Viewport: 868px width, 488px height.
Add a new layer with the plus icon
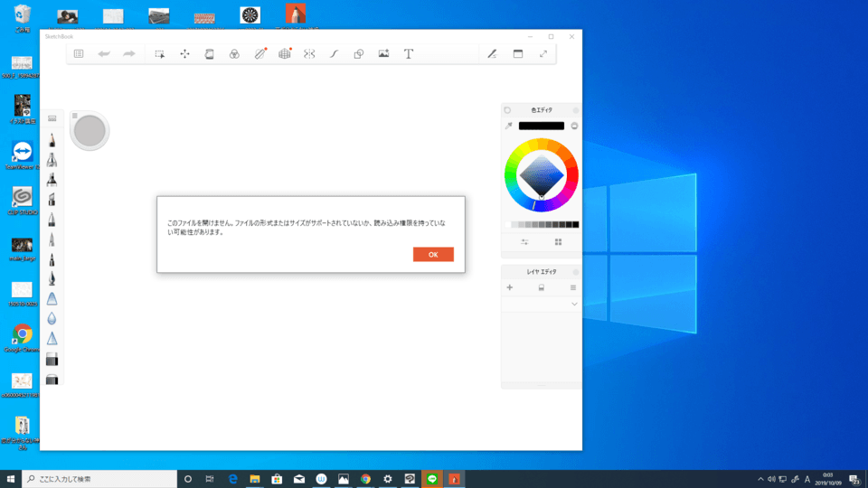510,287
